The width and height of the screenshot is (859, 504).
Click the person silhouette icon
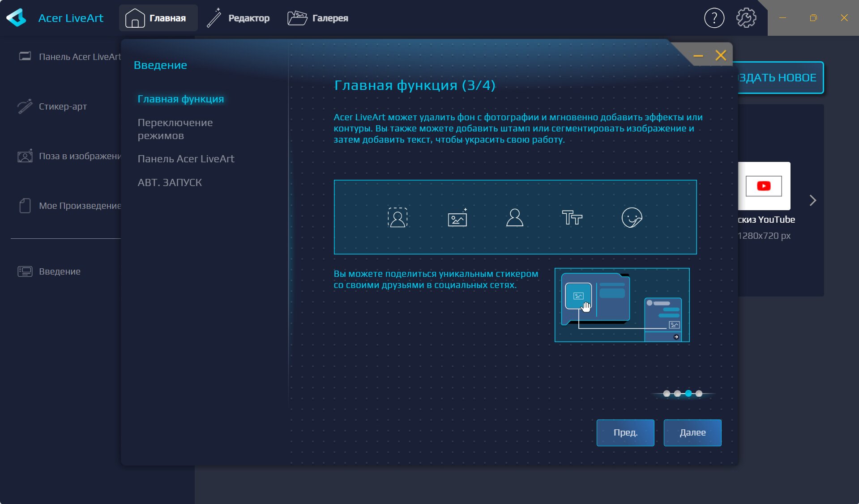coord(514,218)
